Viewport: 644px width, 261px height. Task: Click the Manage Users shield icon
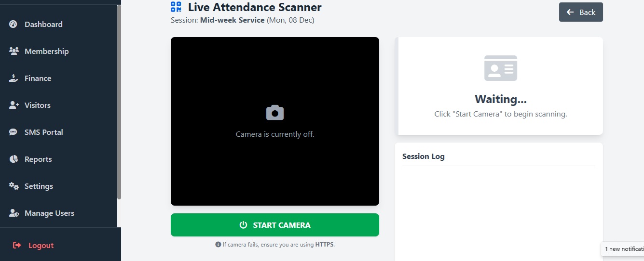pos(14,213)
